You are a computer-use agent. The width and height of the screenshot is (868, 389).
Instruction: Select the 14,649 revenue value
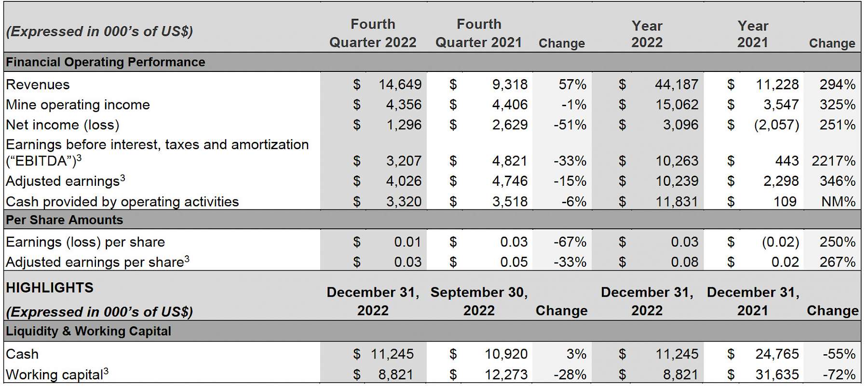click(400, 85)
